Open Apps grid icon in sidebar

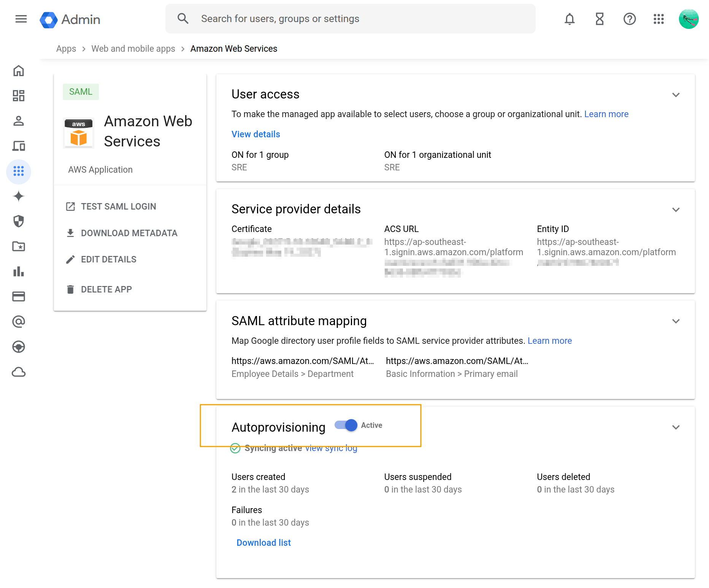point(19,171)
